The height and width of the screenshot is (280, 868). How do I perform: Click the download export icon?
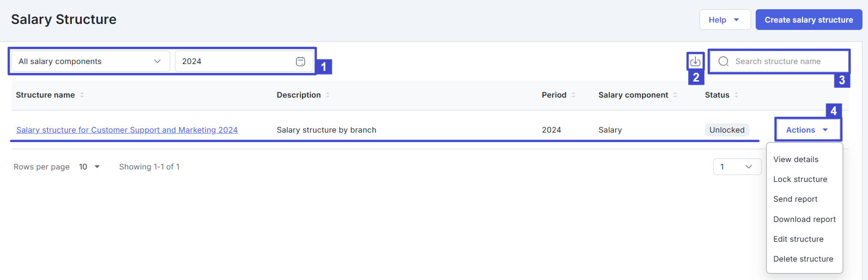coord(695,61)
